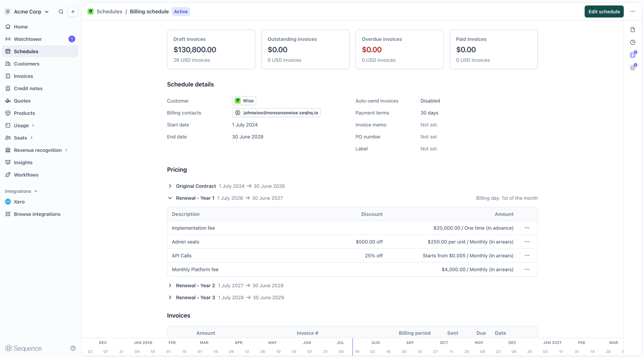This screenshot has height=358, width=644.
Task: Open the document icon in right rail
Action: pos(633,30)
